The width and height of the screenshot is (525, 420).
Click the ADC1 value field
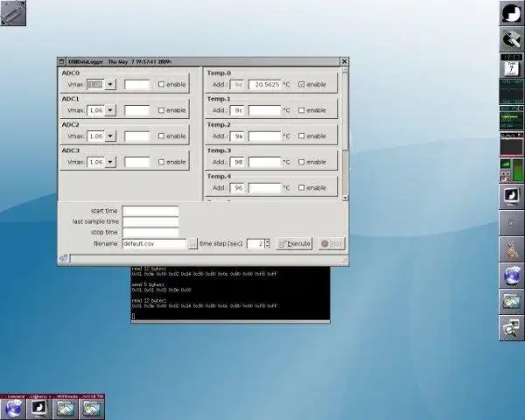tap(137, 110)
